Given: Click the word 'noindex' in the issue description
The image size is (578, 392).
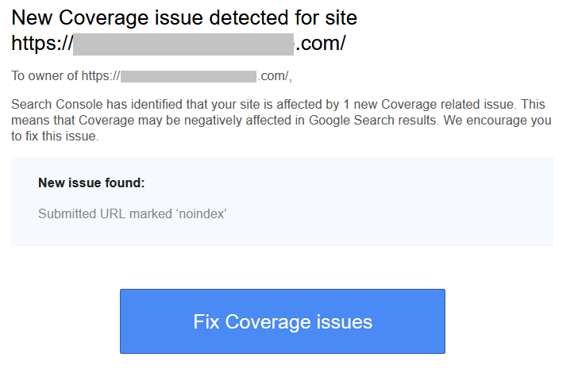Looking at the screenshot, I should [x=202, y=213].
